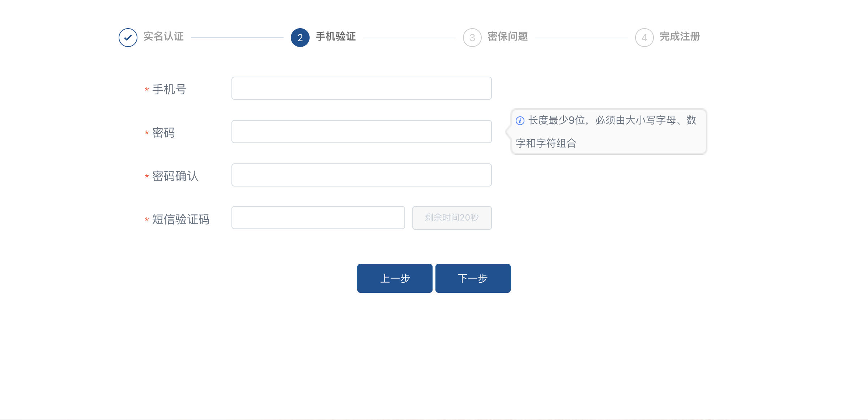Click the 密码确认 field label
The height and width of the screenshot is (420, 868).
click(x=175, y=176)
